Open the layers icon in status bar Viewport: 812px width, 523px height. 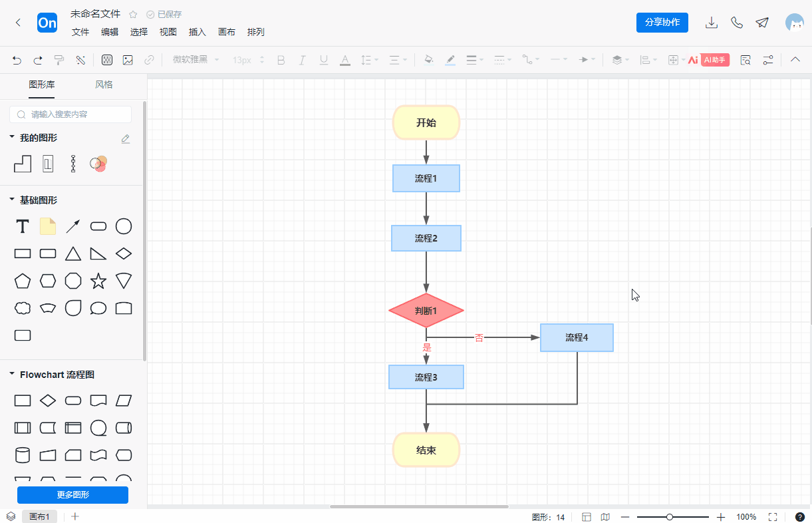click(11, 516)
